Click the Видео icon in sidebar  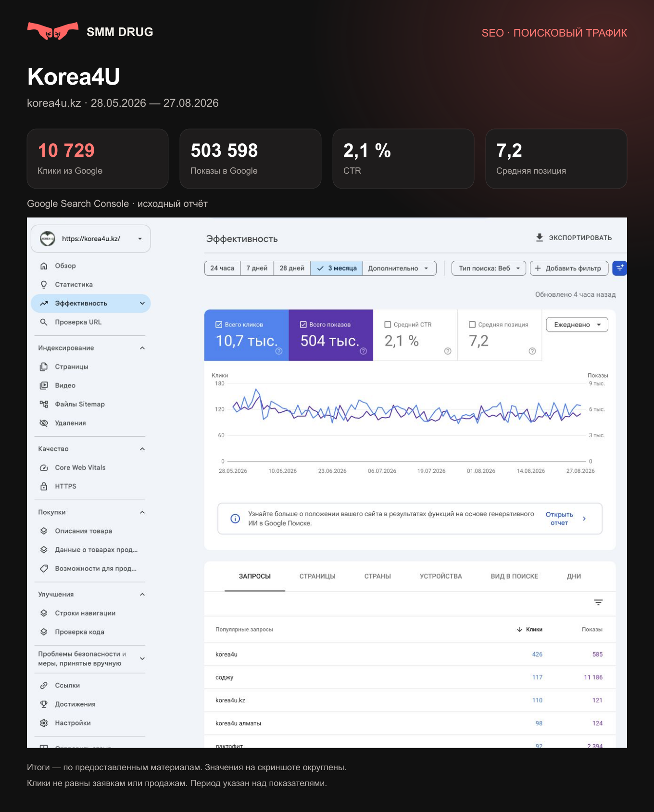point(44,385)
